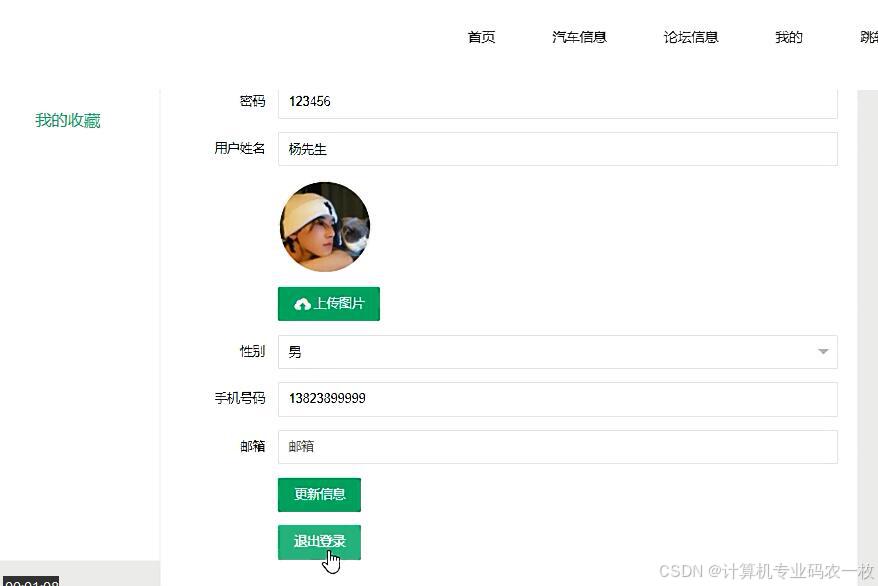The height and width of the screenshot is (586, 878).
Task: Focus the 手机号码 input field
Action: [558, 399]
